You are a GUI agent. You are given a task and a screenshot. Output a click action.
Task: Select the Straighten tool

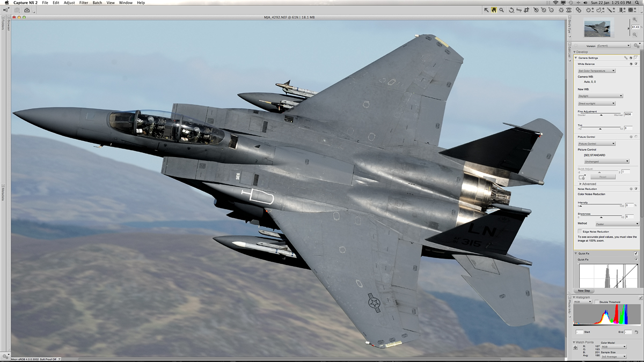point(519,10)
